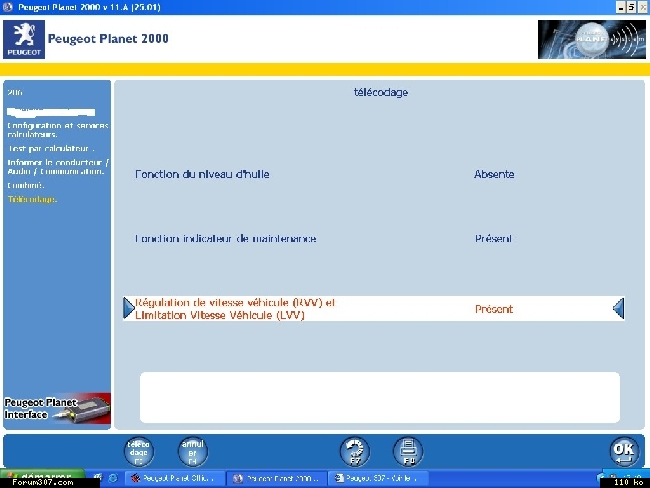Screen dimensions: 650x488
Task: Open Informer le conducteur / Audio / Communication
Action: 58,167
